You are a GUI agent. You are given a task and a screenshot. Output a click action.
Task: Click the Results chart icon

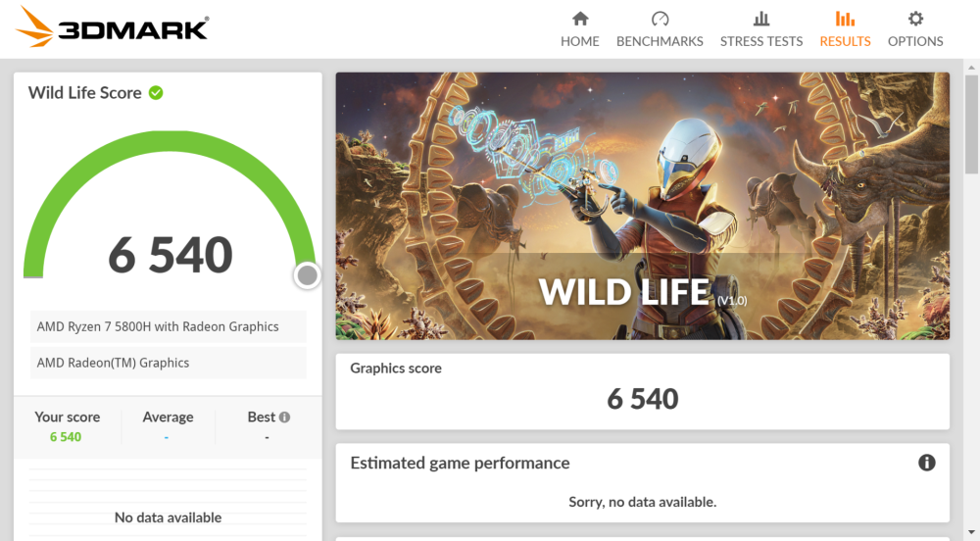[x=845, y=19]
